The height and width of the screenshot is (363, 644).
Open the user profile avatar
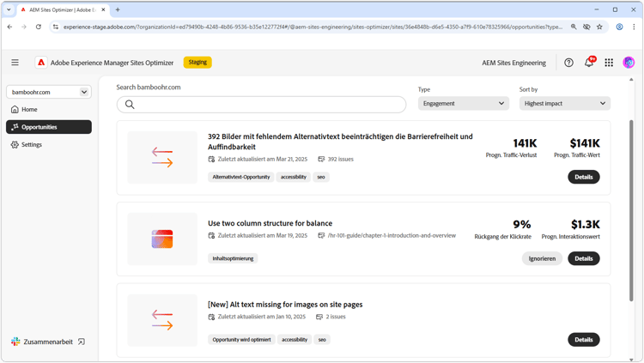coord(629,63)
